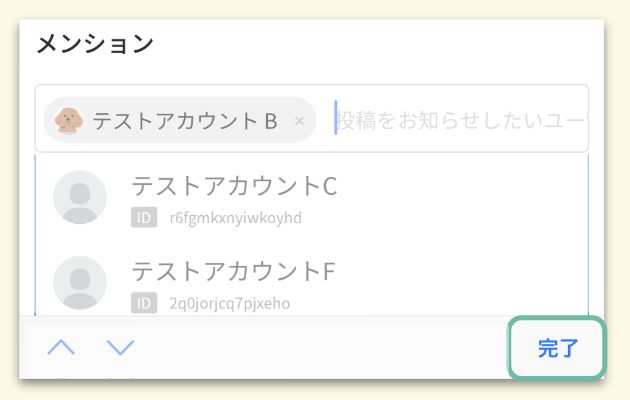Jump to next field with down chevron
Image resolution: width=630 pixels, height=400 pixels.
120,348
